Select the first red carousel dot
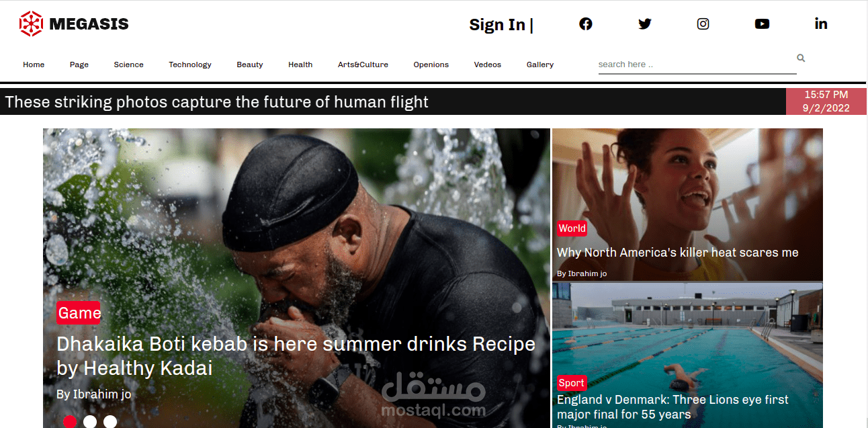The image size is (868, 428). (70, 422)
